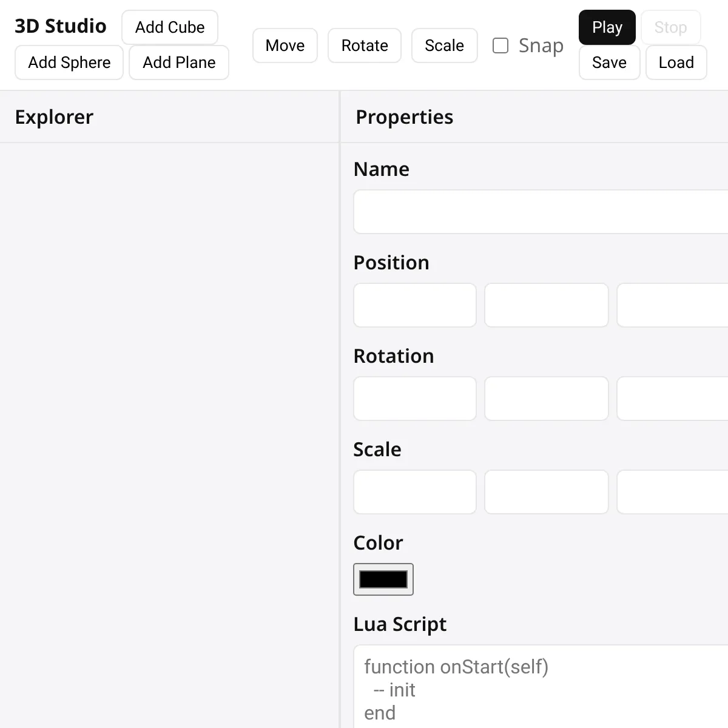The width and height of the screenshot is (728, 728).
Task: Click the third Scale value field
Action: pyautogui.click(x=673, y=492)
